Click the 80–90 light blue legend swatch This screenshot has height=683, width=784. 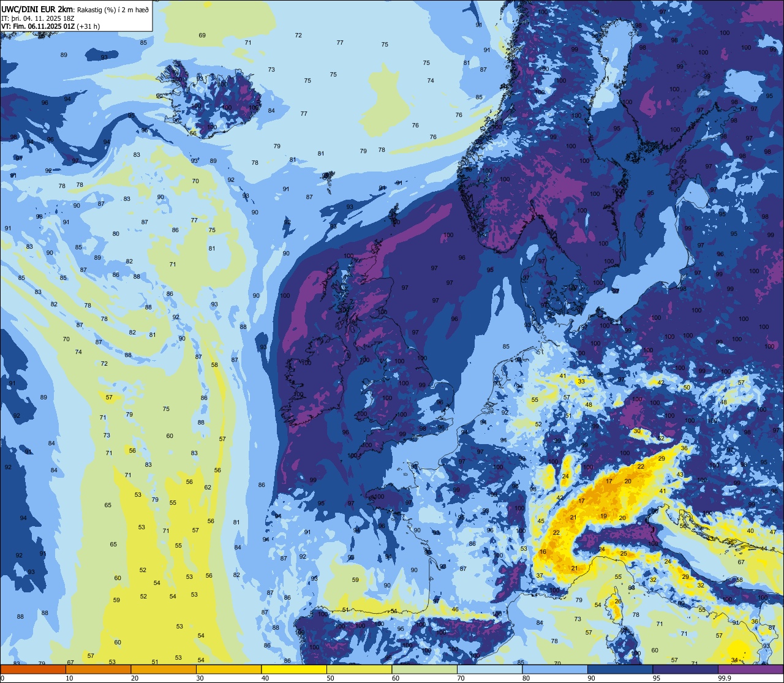tap(554, 670)
